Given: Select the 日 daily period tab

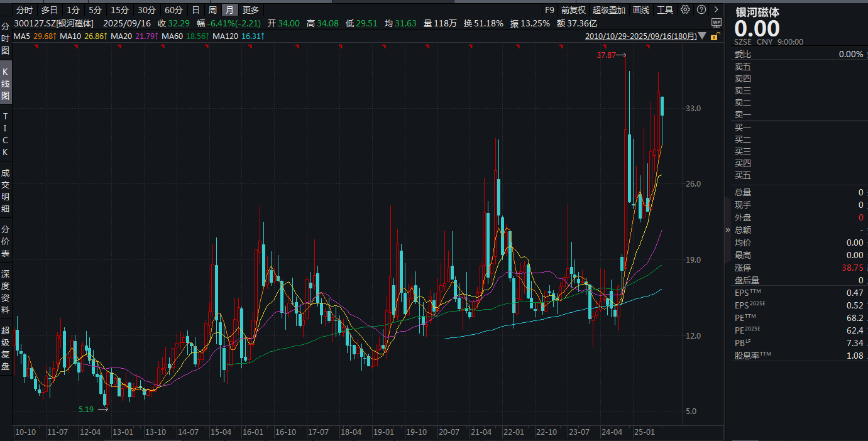Looking at the screenshot, I should [195, 10].
